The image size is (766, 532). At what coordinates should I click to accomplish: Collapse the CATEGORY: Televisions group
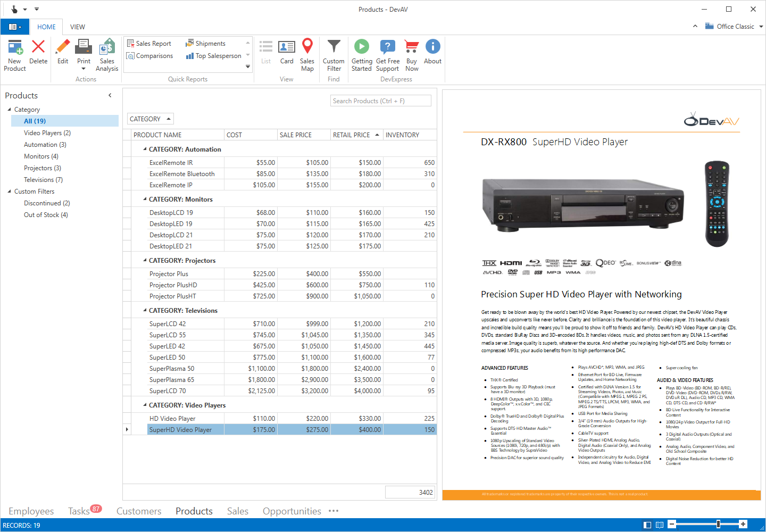(x=144, y=310)
